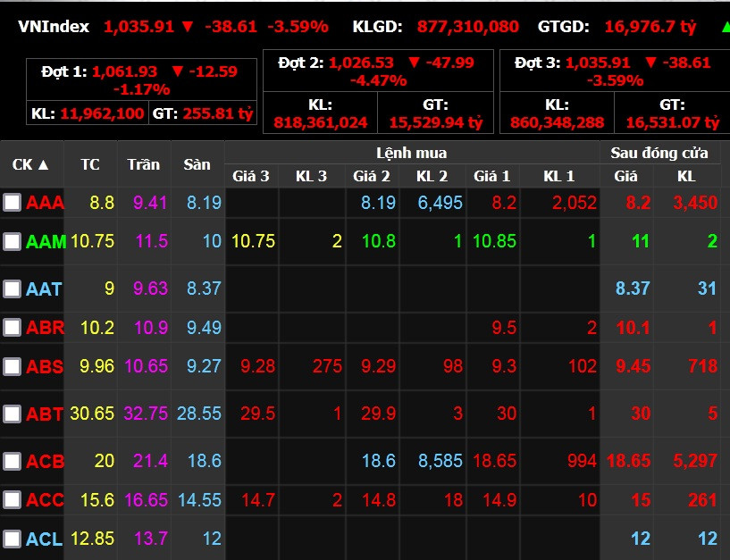The width and height of the screenshot is (730, 560).
Task: Check the box next to ABT
Action: [12, 414]
